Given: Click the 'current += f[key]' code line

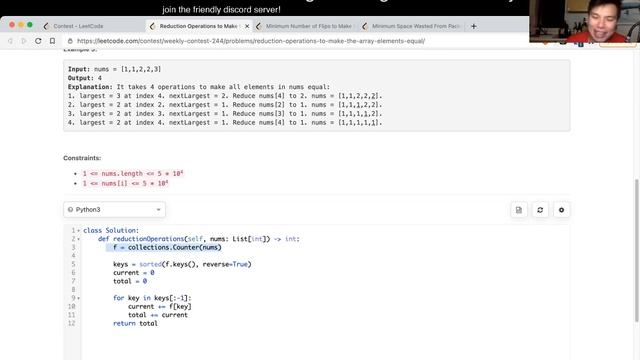Looking at the screenshot, I should pos(160,307).
